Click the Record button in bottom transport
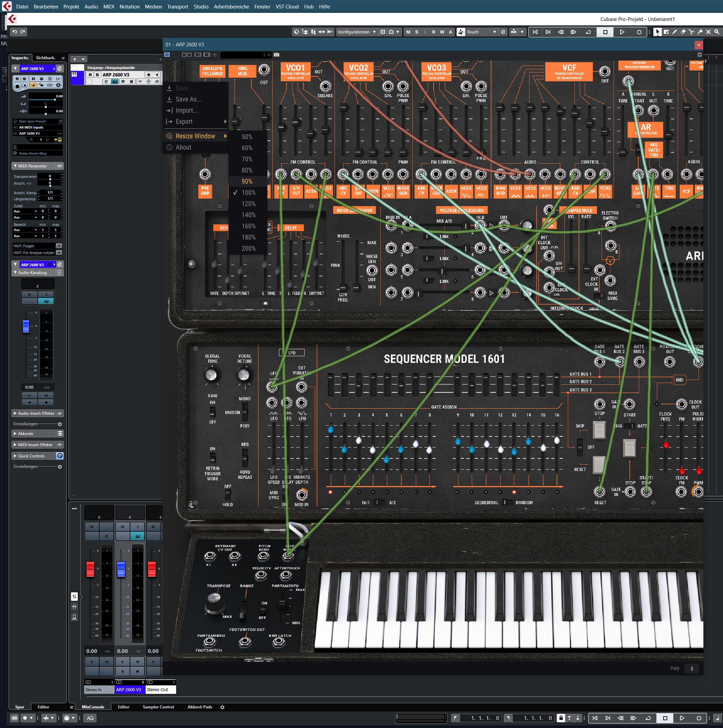The height and width of the screenshot is (728, 723). pos(699,718)
